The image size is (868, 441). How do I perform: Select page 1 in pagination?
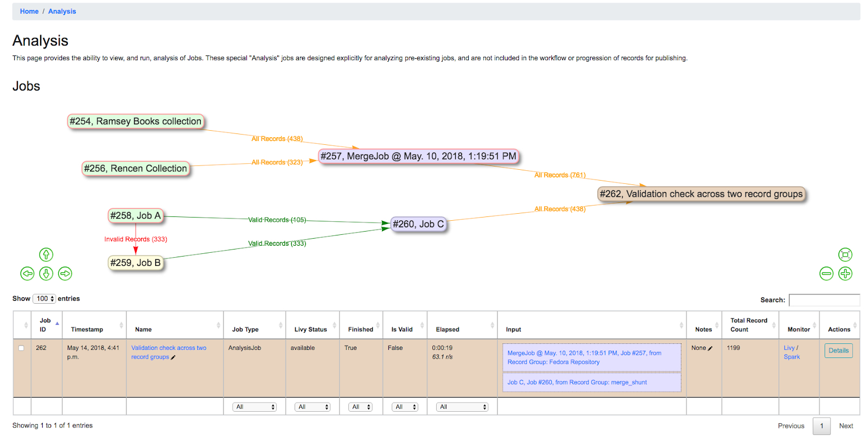821,426
